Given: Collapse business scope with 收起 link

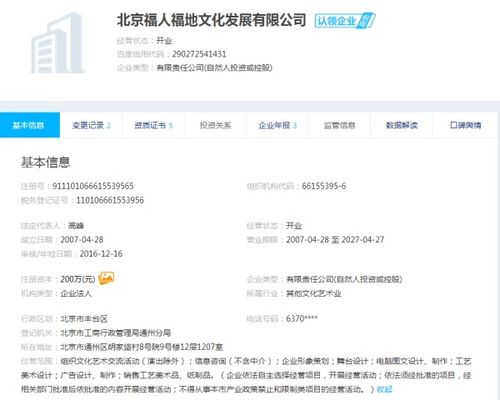Looking at the screenshot, I should tap(384, 389).
